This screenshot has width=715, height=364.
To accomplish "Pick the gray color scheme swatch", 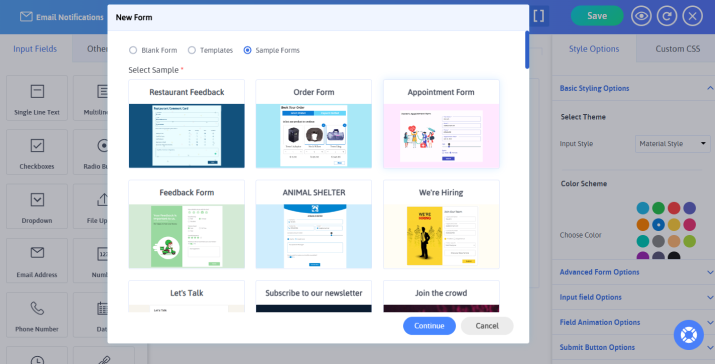I will click(x=658, y=241).
